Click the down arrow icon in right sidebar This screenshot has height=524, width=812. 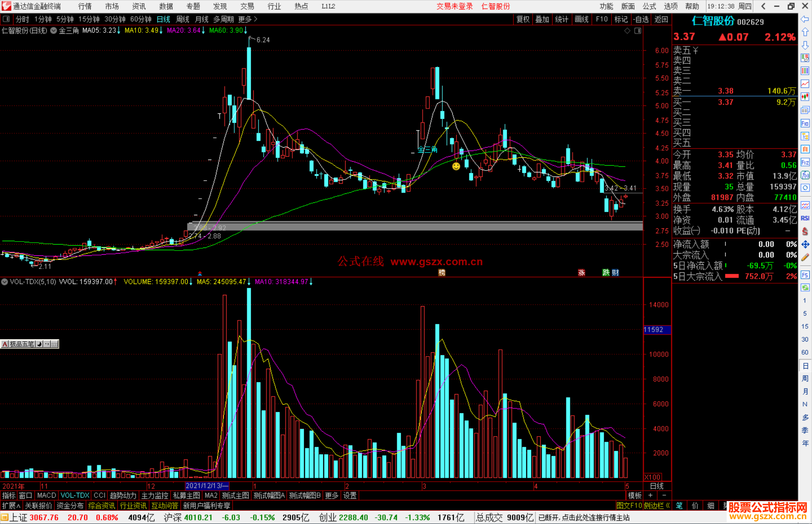[x=805, y=45]
